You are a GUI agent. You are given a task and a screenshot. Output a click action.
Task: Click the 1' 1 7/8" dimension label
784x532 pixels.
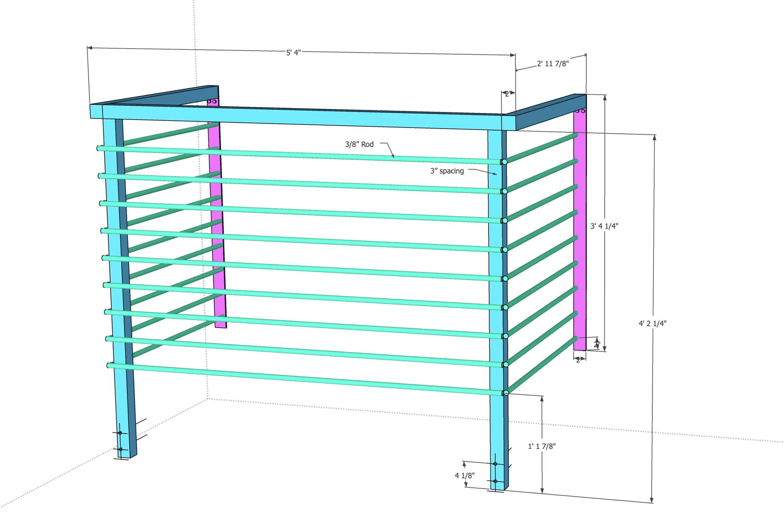pyautogui.click(x=542, y=446)
